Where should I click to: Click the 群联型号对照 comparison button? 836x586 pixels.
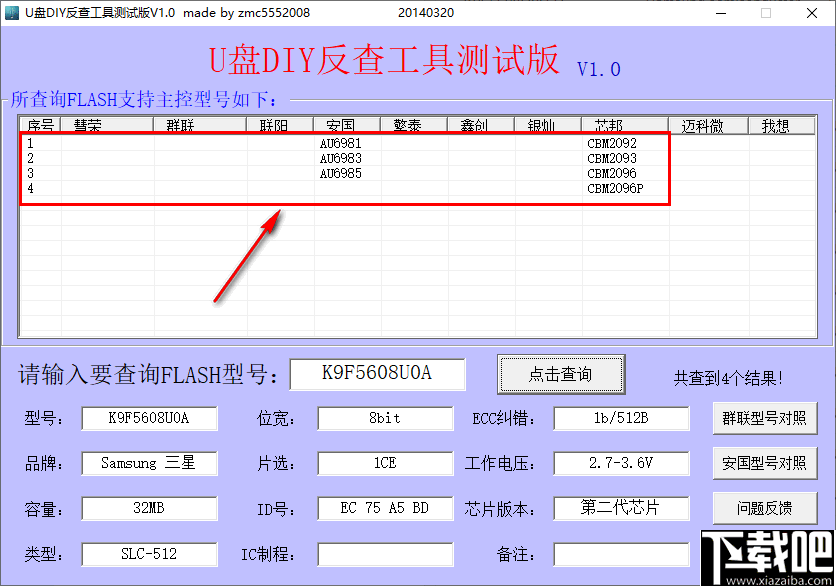(764, 418)
